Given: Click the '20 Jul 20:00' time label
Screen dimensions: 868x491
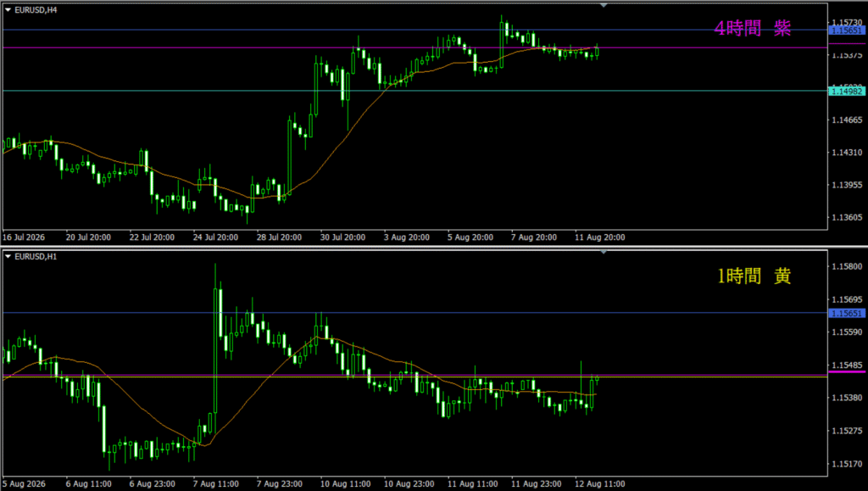Looking at the screenshot, I should (88, 237).
